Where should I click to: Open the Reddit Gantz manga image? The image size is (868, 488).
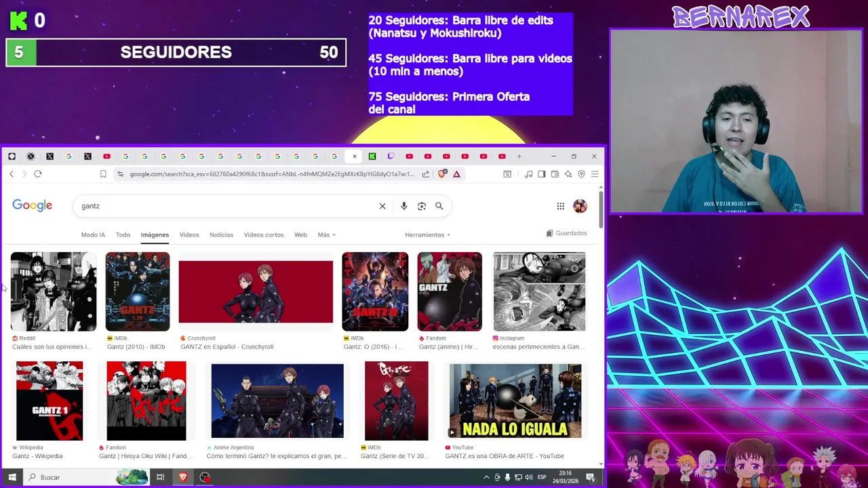coord(54,291)
